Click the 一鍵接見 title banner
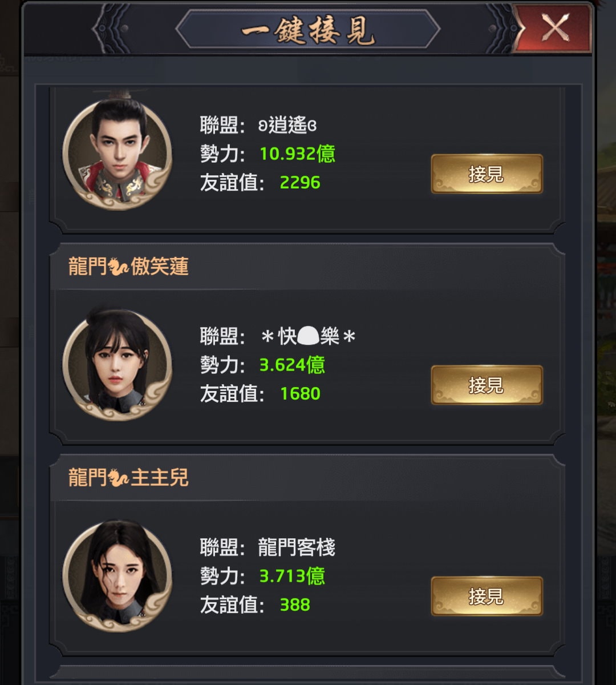Viewport: 616px width, 685px height. tap(308, 29)
